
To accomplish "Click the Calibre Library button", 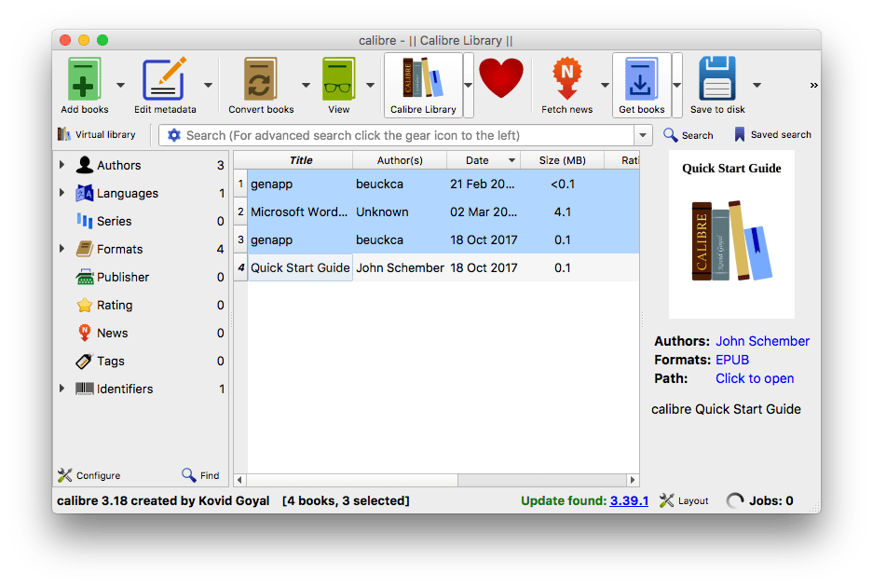I will [423, 85].
